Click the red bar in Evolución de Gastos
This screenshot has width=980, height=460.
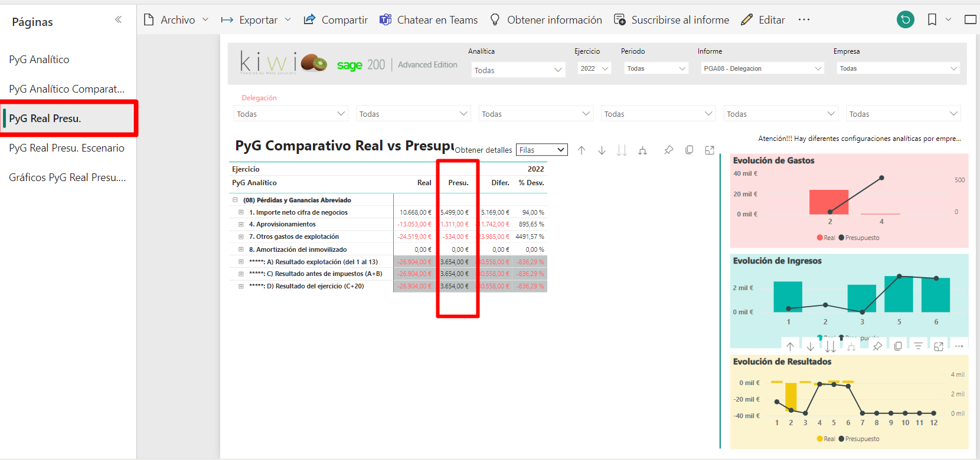pyautogui.click(x=829, y=202)
